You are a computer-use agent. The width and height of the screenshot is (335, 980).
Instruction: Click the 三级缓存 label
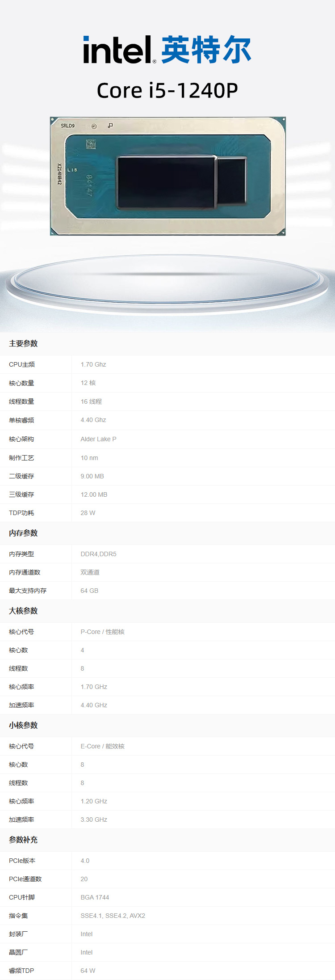pos(21,494)
